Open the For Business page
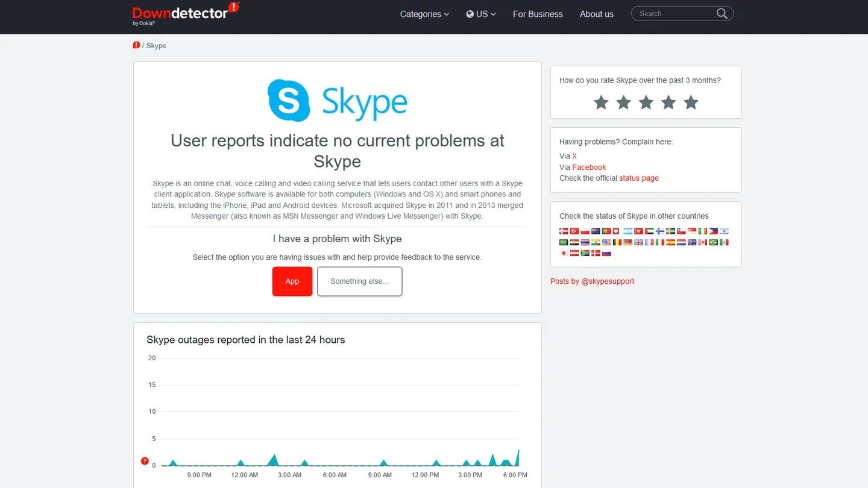868x488 pixels. [538, 14]
